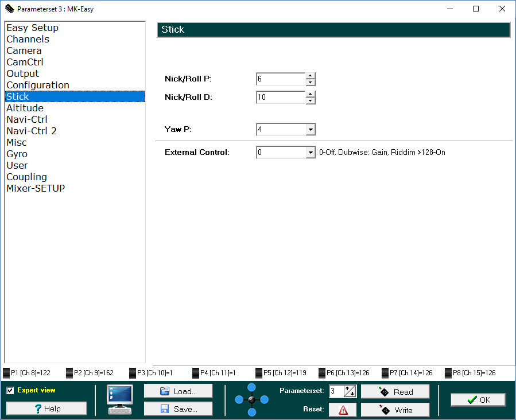The height and width of the screenshot is (420, 516).
Task: Increase the Nick/Roll P value
Action: click(x=311, y=76)
